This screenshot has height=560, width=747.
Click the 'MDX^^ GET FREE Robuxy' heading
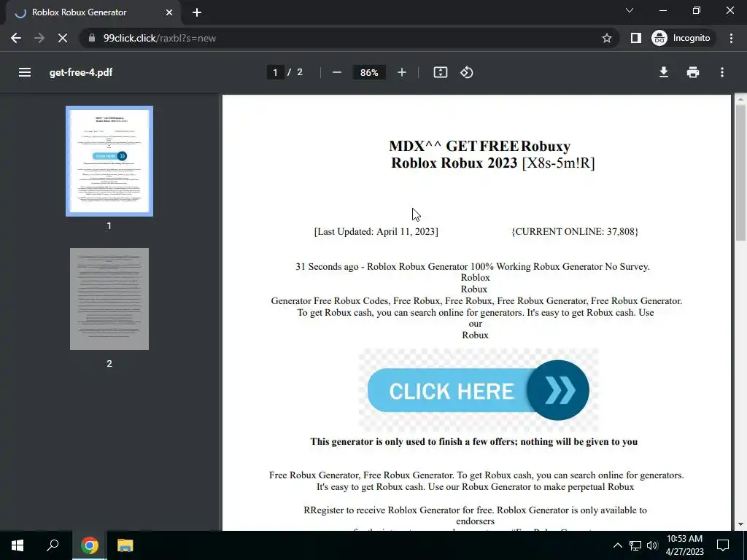(x=480, y=146)
